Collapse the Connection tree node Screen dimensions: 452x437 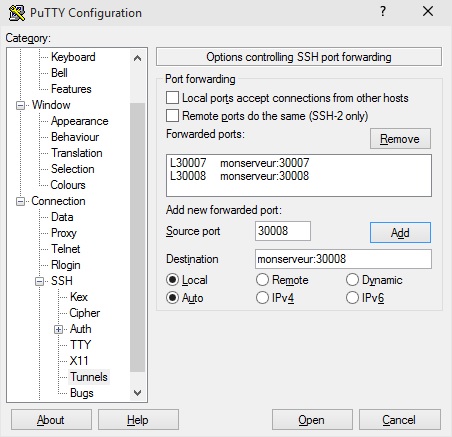(21, 201)
